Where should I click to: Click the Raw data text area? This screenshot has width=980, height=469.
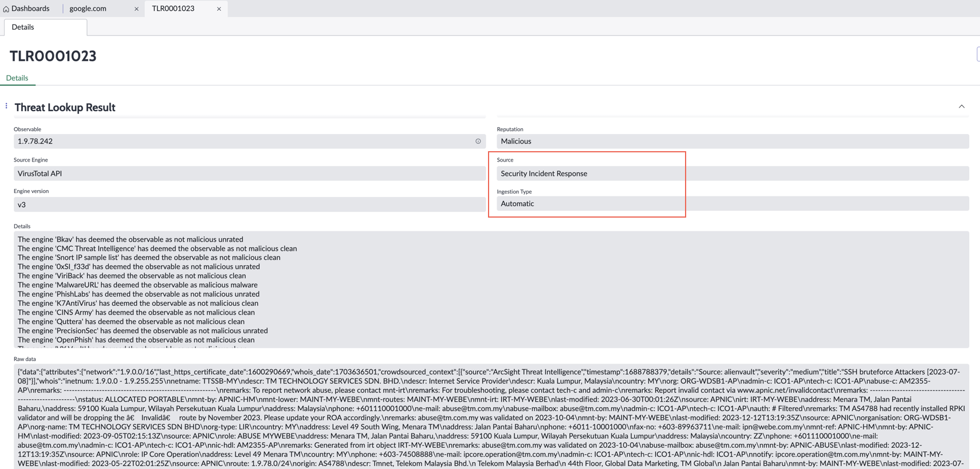[491, 417]
